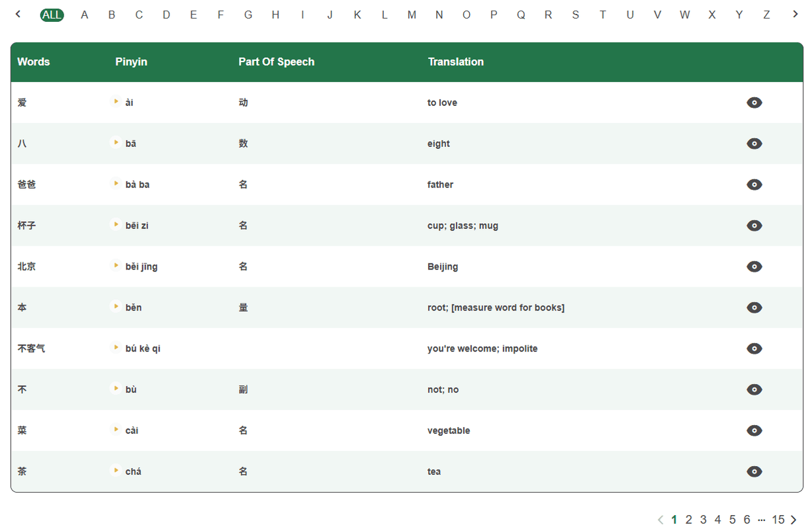Play audio for chá
Image resolution: width=812 pixels, height=527 pixels.
116,471
